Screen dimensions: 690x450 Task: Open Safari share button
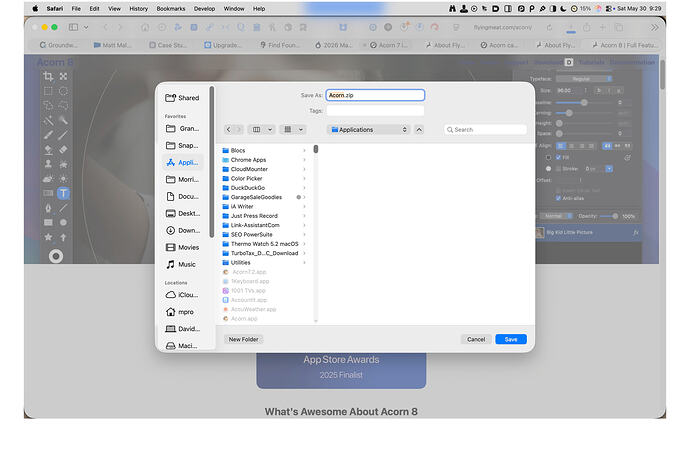click(x=587, y=27)
